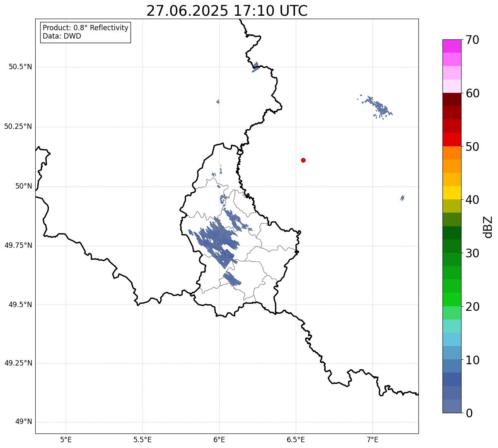Click the '50°N' latitude label
Viewport: 498px width, 448px height.
24,186
